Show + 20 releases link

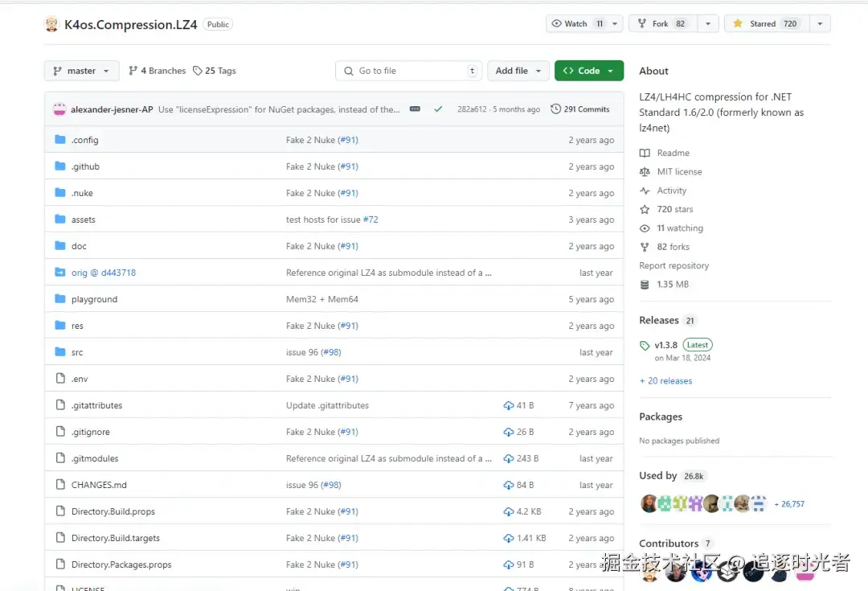tap(665, 381)
